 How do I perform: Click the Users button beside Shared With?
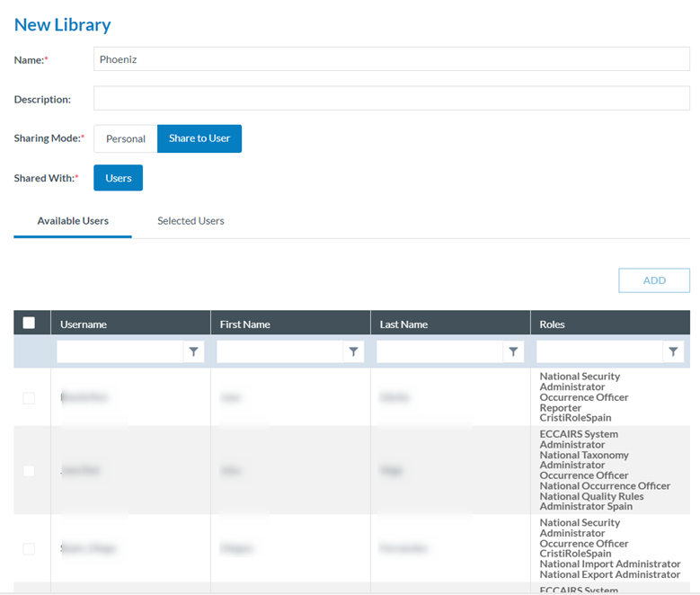[x=118, y=178]
